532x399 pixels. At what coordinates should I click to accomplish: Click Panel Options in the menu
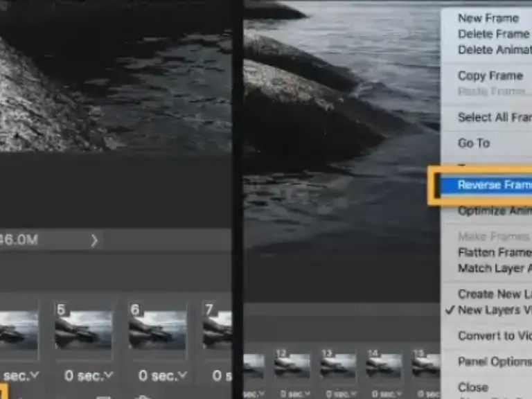click(493, 362)
